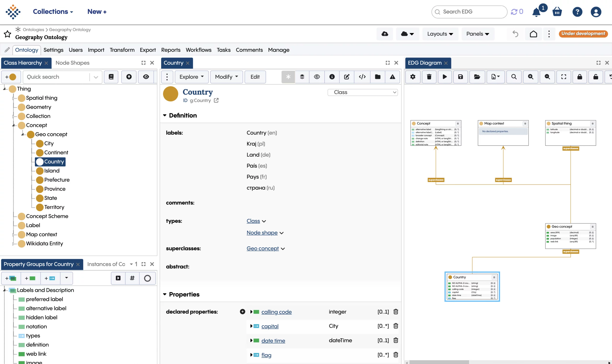The height and width of the screenshot is (364, 612).
Task: Click the upload to cloud icon
Action: [385, 34]
